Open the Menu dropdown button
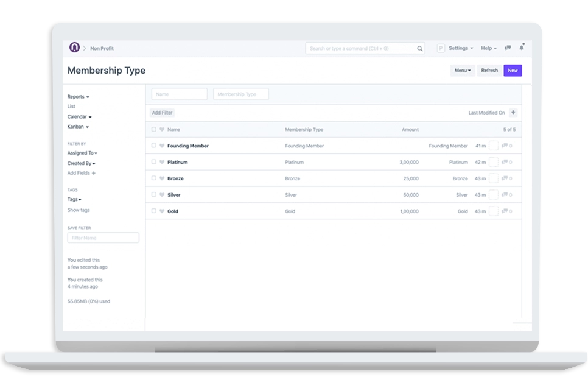Viewport: 588px width, 377px height. coord(463,71)
